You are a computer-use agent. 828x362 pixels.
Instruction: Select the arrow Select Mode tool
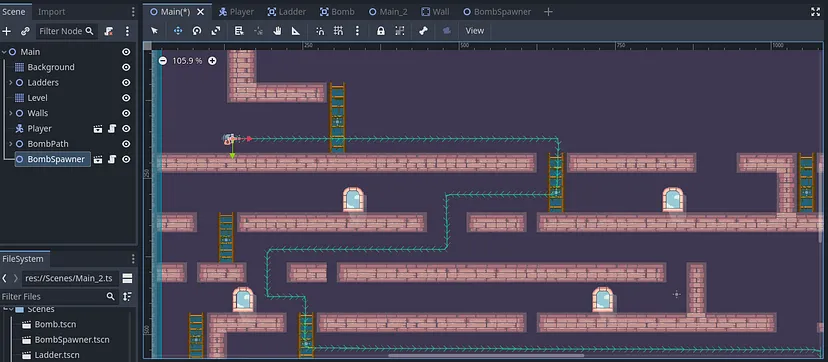click(x=154, y=31)
